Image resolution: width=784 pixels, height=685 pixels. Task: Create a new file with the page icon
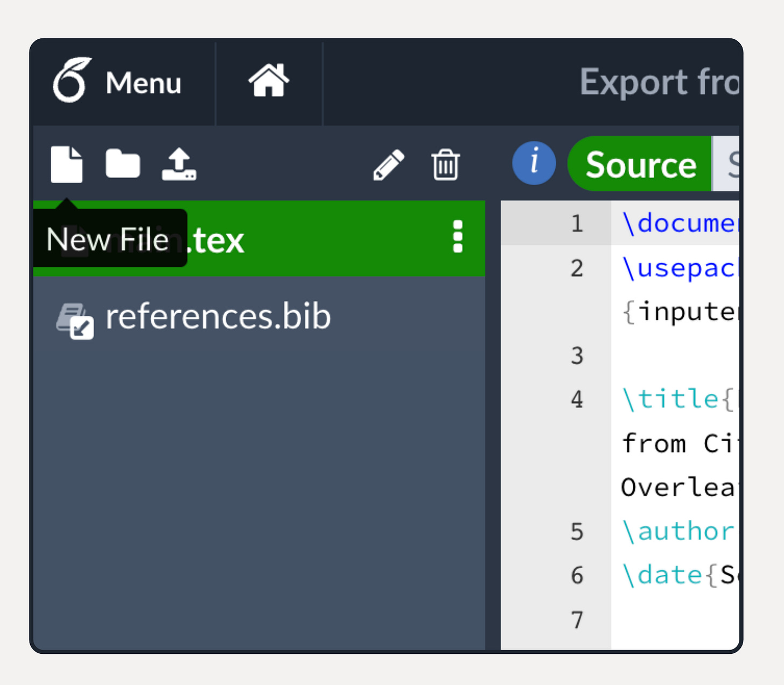coord(67,164)
